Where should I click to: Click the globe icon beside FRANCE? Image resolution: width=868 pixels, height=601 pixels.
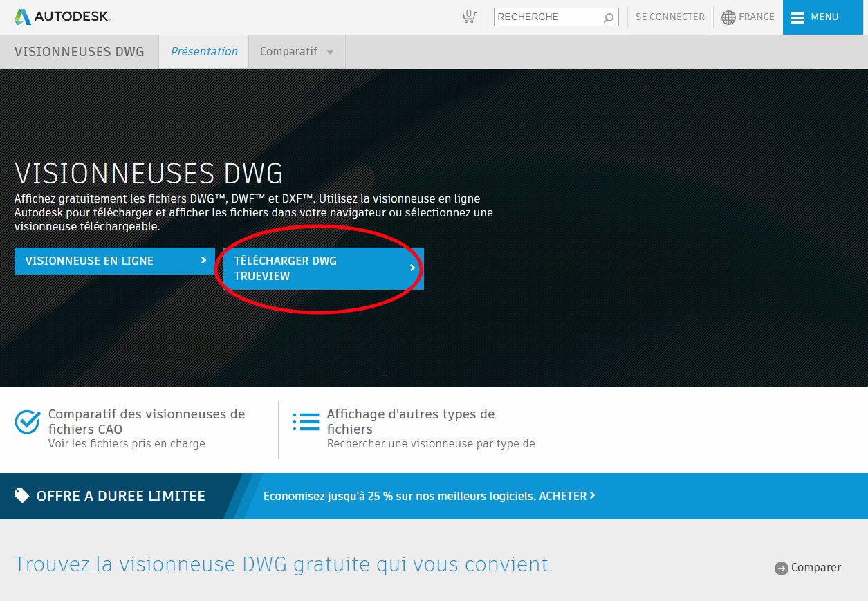click(728, 17)
